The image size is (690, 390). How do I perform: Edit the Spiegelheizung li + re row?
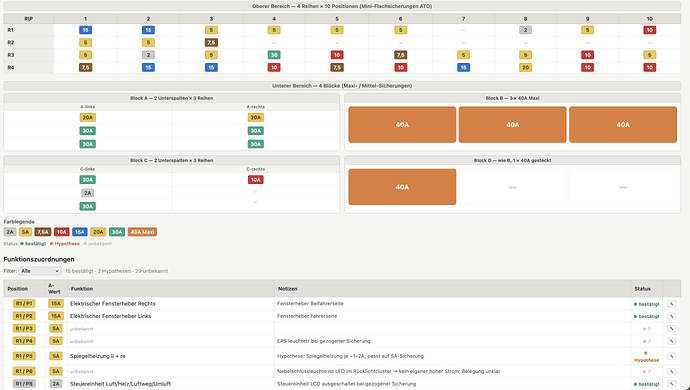coord(672,356)
